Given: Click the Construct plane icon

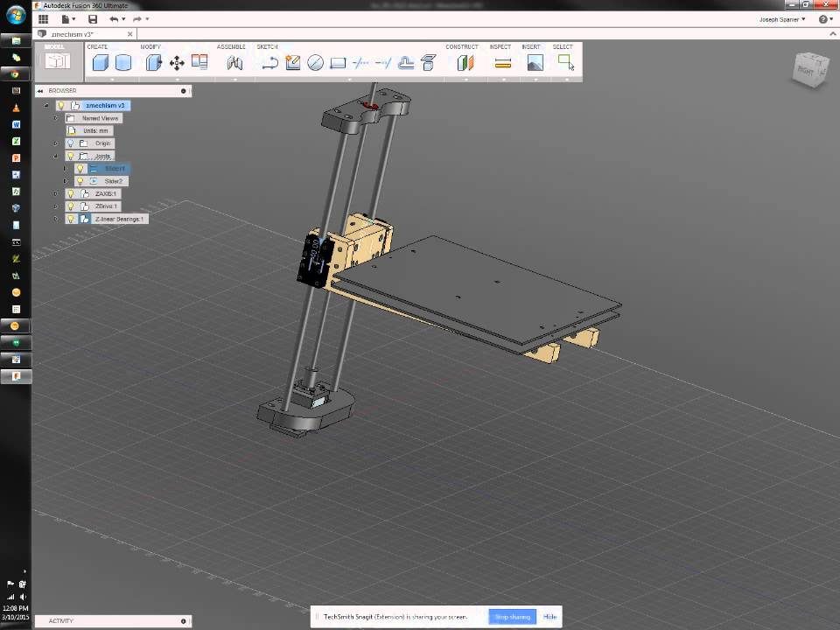Looking at the screenshot, I should (465, 63).
